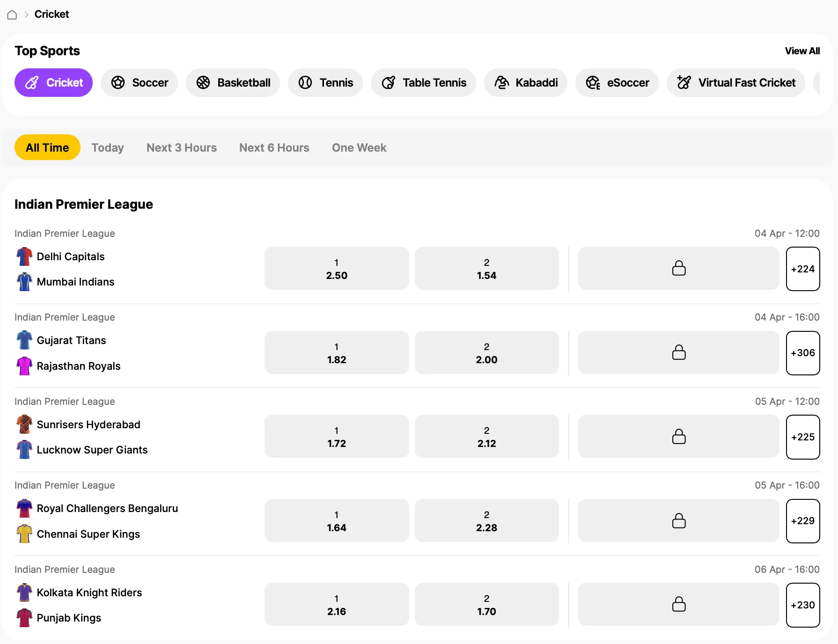The image size is (838, 644).
Task: Filter matches by Next 3 Hours
Action: (182, 148)
